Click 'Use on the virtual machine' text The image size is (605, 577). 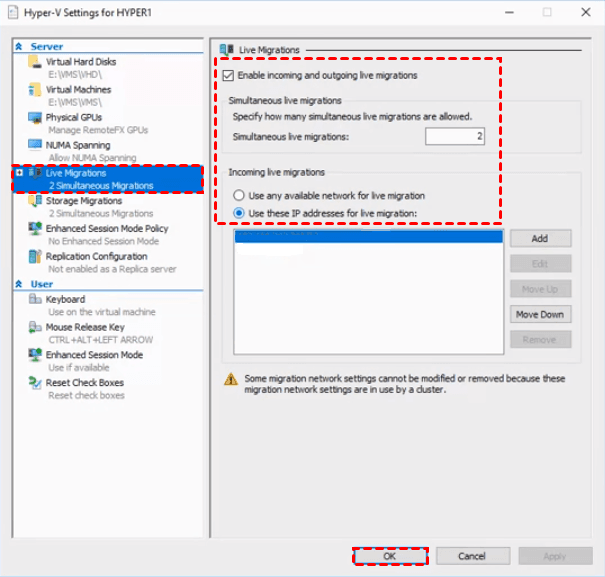(x=102, y=312)
